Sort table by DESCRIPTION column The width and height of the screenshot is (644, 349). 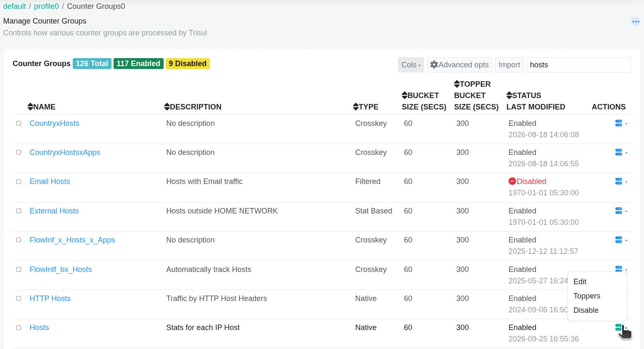tap(193, 107)
